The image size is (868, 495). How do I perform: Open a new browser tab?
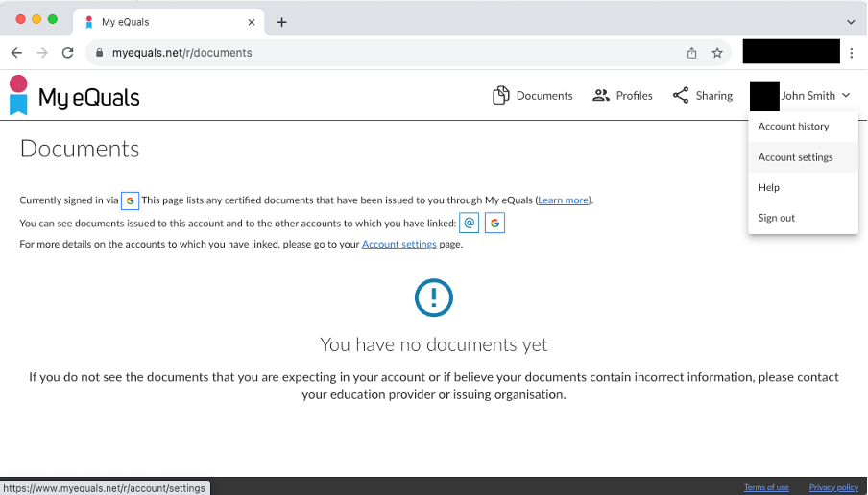[281, 22]
